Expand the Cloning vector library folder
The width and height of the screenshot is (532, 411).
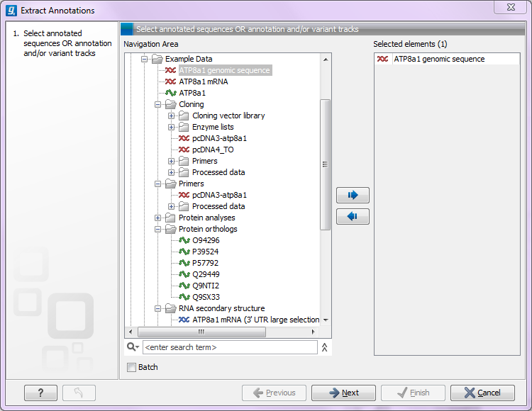point(172,116)
